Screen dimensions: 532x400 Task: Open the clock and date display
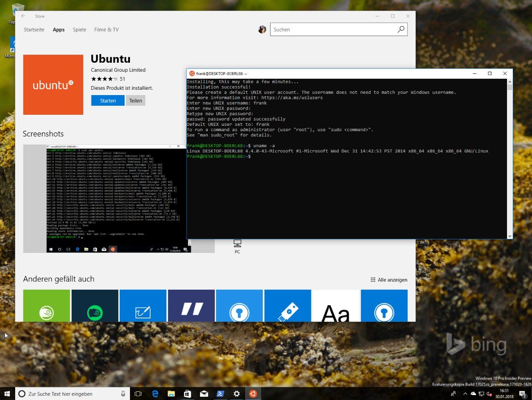coord(504,394)
